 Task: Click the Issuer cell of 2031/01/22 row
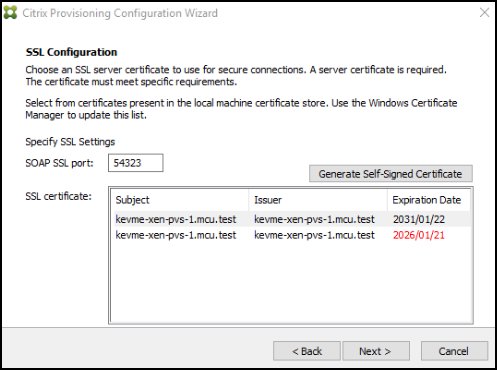314,219
